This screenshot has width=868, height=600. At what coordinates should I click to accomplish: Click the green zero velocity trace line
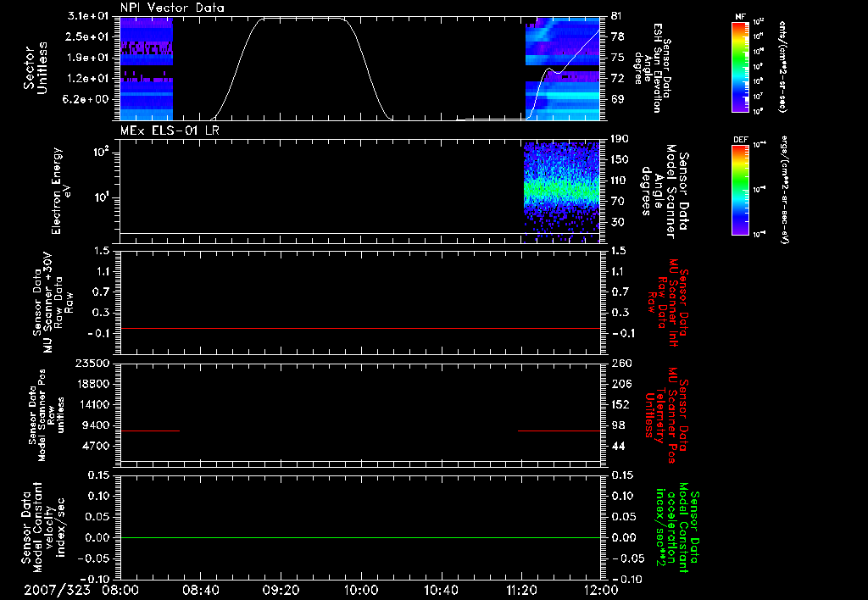(x=359, y=537)
